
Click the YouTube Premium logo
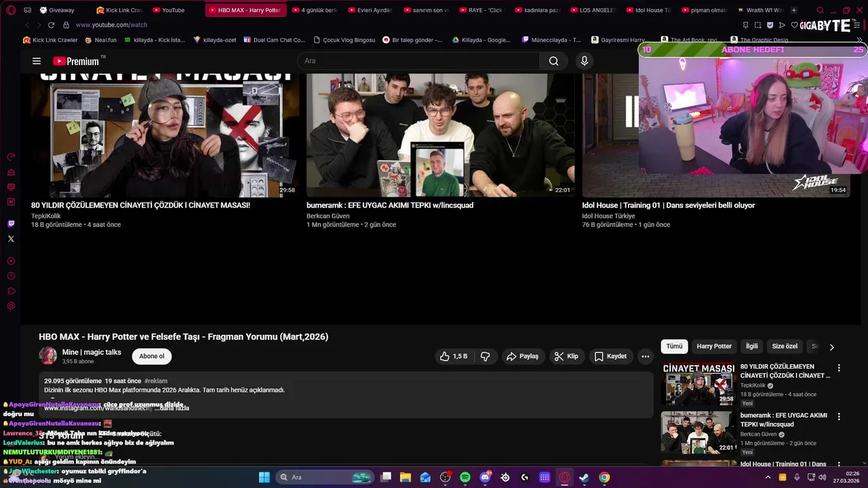[76, 61]
